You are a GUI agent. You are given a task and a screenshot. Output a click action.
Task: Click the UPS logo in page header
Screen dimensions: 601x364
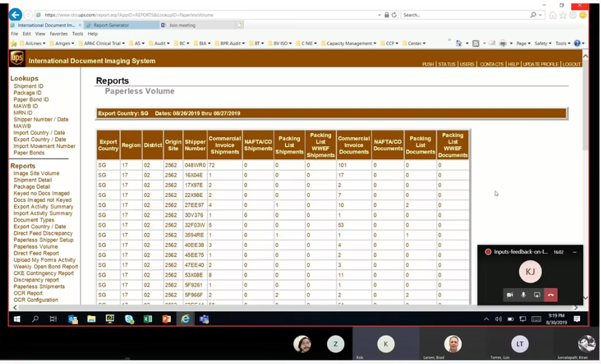click(17, 59)
